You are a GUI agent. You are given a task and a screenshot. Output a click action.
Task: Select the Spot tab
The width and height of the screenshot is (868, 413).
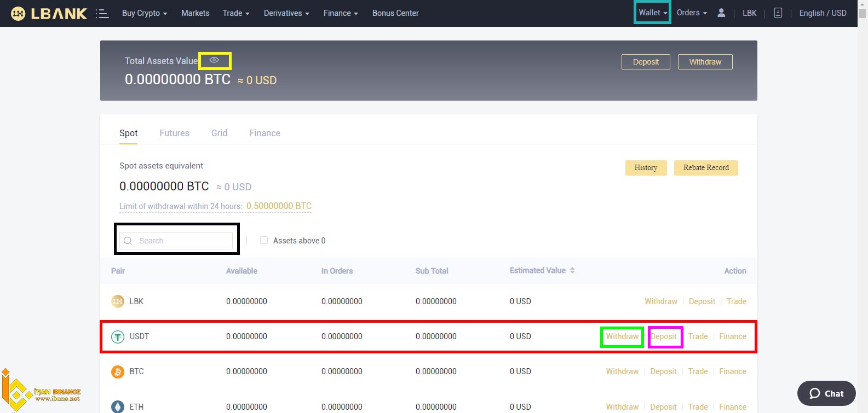pyautogui.click(x=128, y=133)
